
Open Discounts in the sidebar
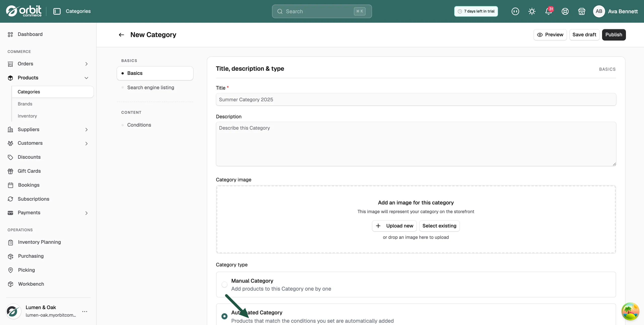point(48,157)
